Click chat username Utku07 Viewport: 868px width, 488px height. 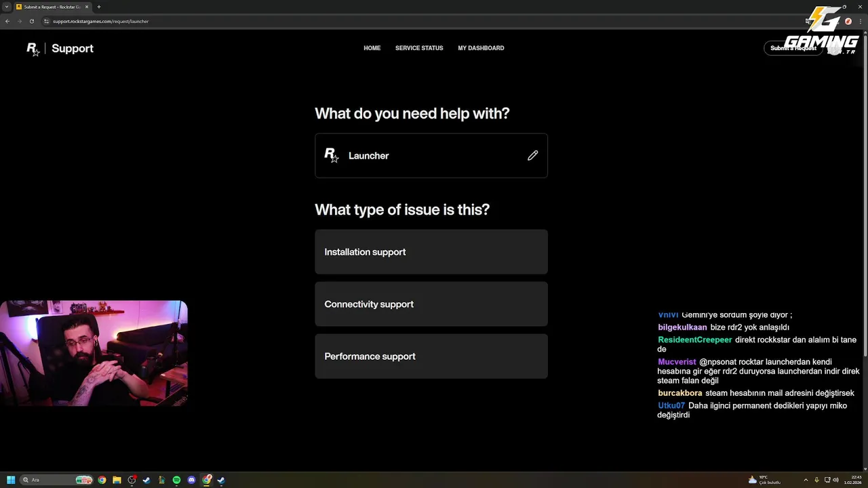(x=671, y=405)
